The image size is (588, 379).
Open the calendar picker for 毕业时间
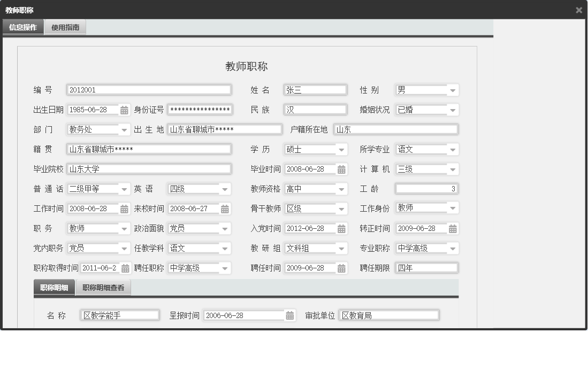coord(340,169)
